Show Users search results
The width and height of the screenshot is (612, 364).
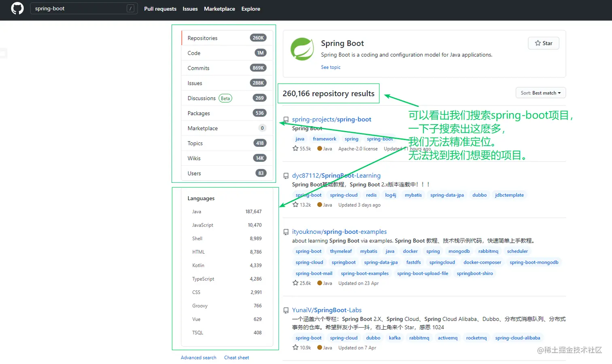pyautogui.click(x=227, y=173)
